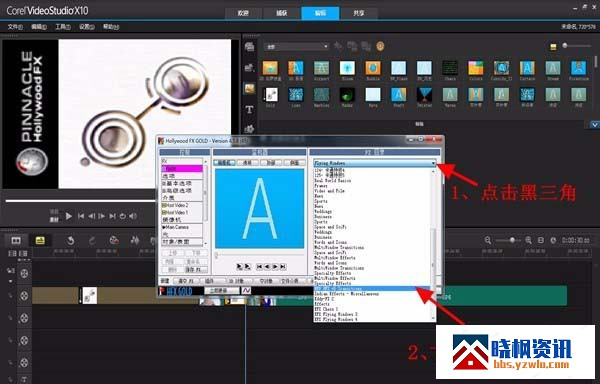Open the 文件 (File) menu
Image resolution: width=600 pixels, height=384 pixels.
point(15,27)
